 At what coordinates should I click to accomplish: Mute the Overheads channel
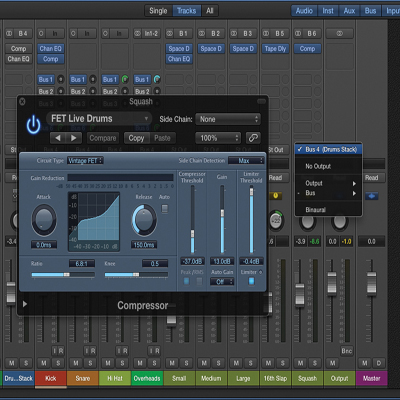(x=140, y=363)
